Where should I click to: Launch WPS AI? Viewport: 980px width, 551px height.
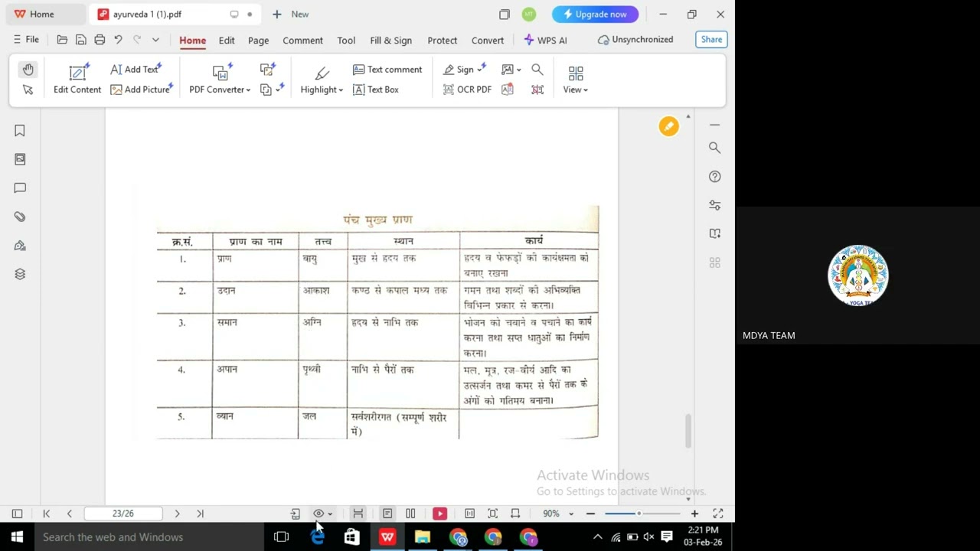click(545, 40)
